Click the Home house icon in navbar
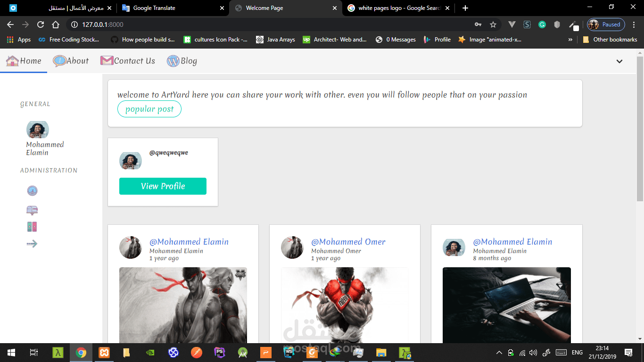Image resolution: width=644 pixels, height=362 pixels. coord(12,61)
